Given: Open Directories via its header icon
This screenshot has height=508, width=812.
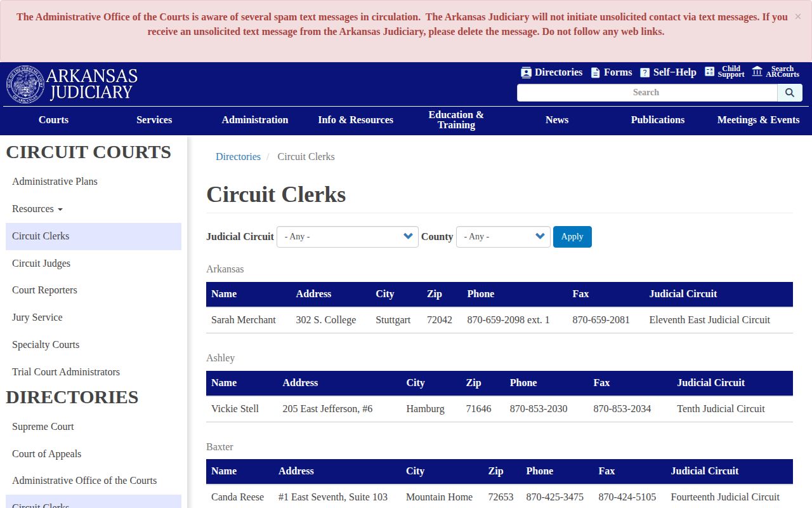Looking at the screenshot, I should click(526, 72).
